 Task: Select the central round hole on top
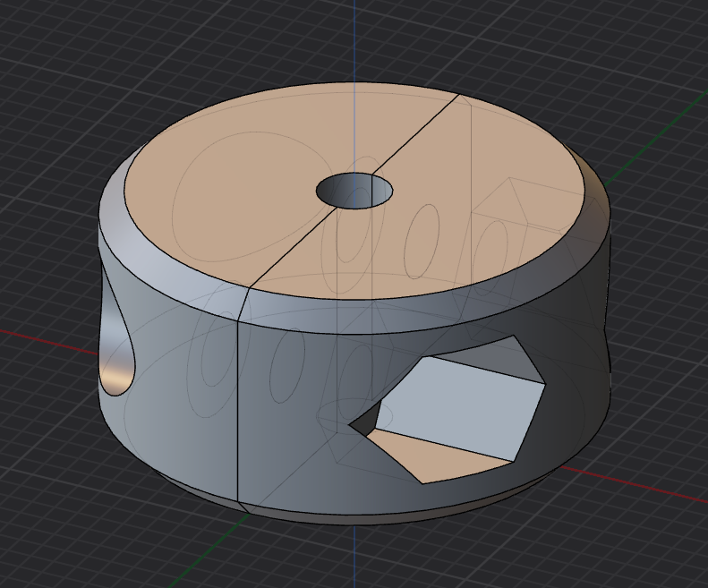(x=354, y=191)
